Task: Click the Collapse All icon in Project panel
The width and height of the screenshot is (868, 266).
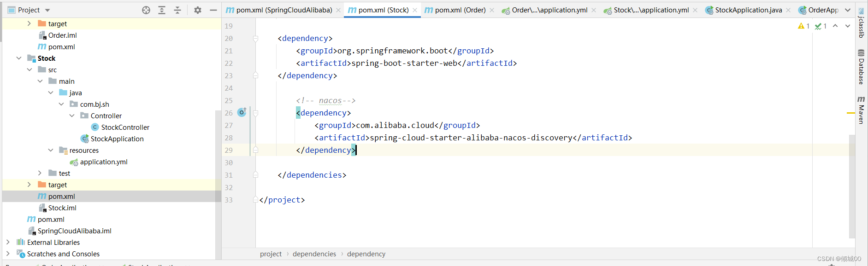Action: pyautogui.click(x=177, y=10)
